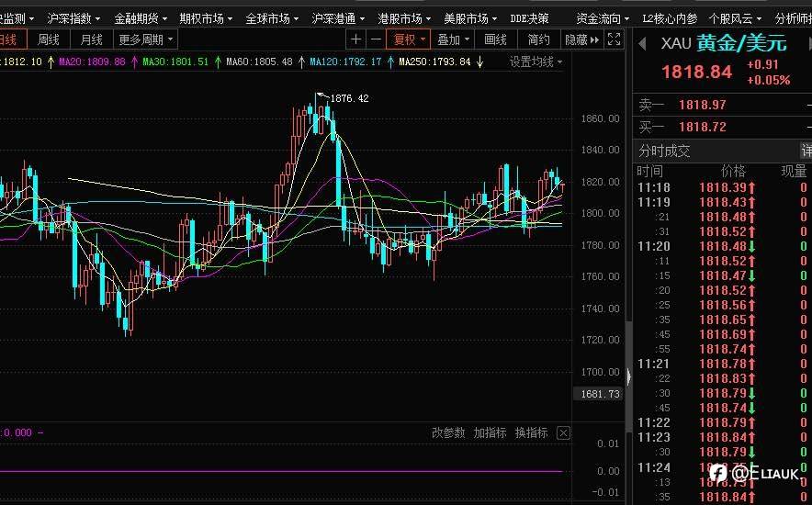Open 沪深指数 menu

[73, 18]
